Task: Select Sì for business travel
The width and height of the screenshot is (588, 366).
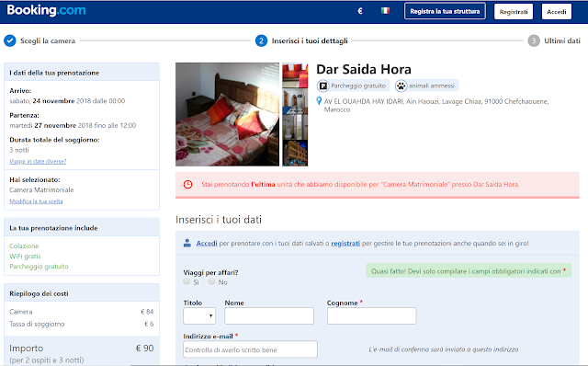Action: click(x=187, y=281)
